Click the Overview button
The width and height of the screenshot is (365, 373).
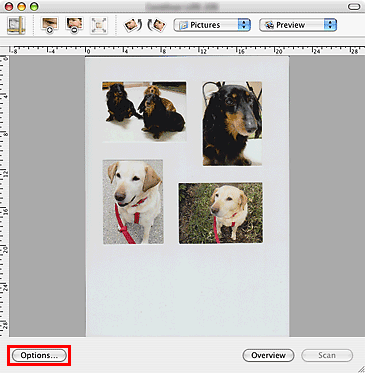[x=268, y=355]
